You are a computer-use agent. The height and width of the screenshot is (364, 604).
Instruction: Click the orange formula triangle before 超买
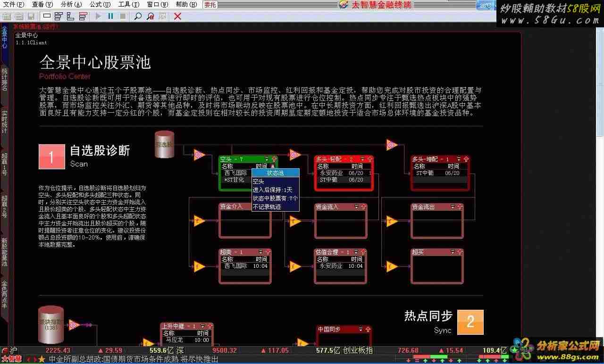point(392,266)
